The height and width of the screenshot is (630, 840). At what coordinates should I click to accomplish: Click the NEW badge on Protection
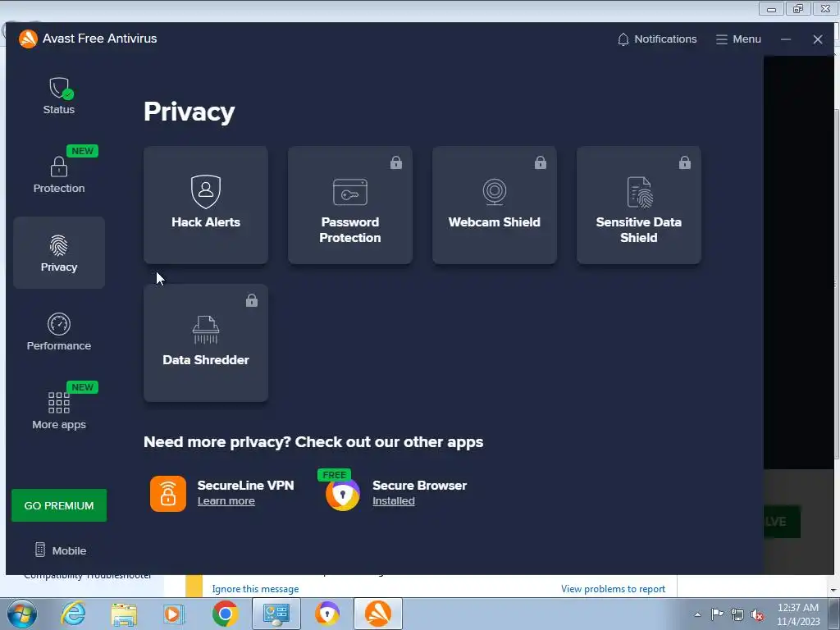83,151
